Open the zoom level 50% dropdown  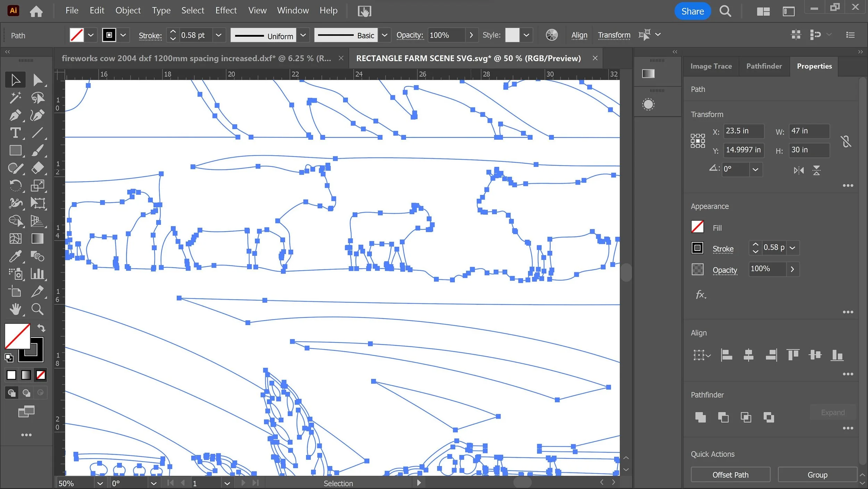[100, 483]
